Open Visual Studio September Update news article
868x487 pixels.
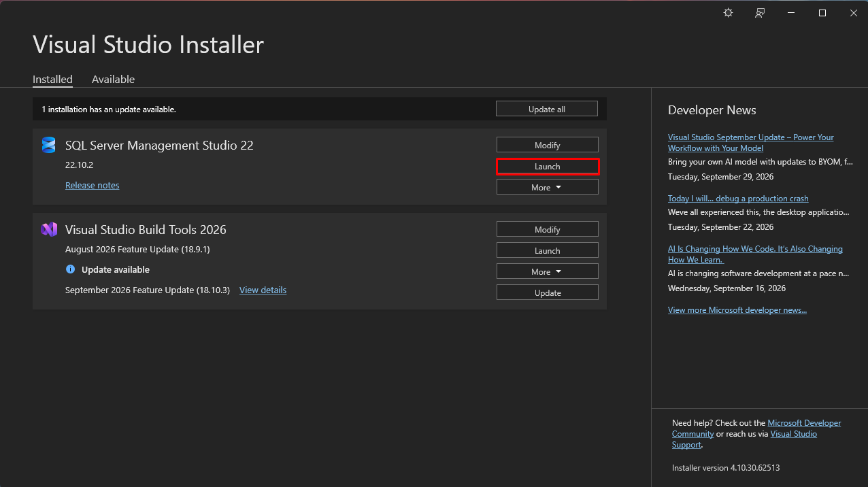750,142
